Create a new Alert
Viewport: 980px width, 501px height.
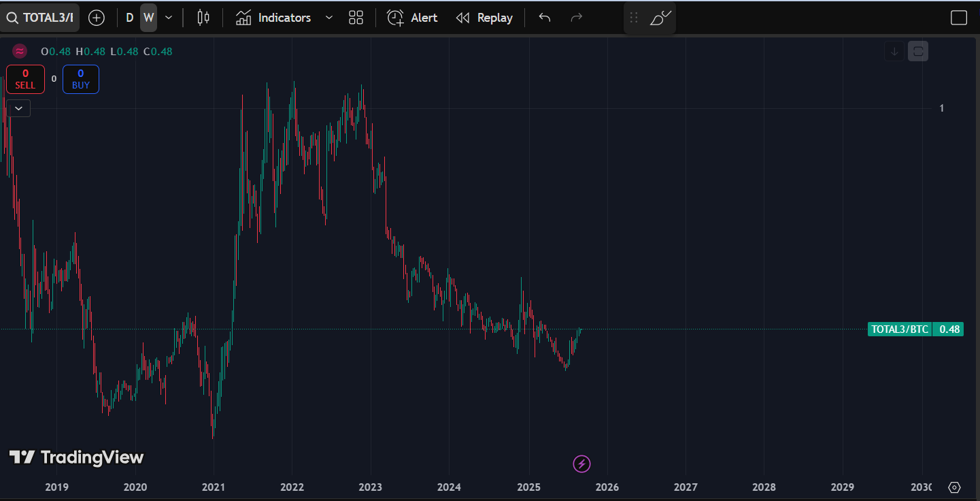pos(413,18)
